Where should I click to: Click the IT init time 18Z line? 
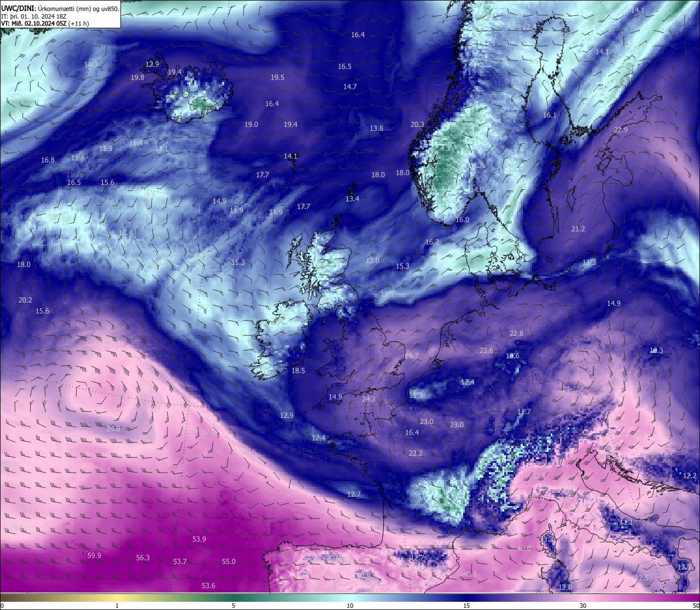[34, 16]
